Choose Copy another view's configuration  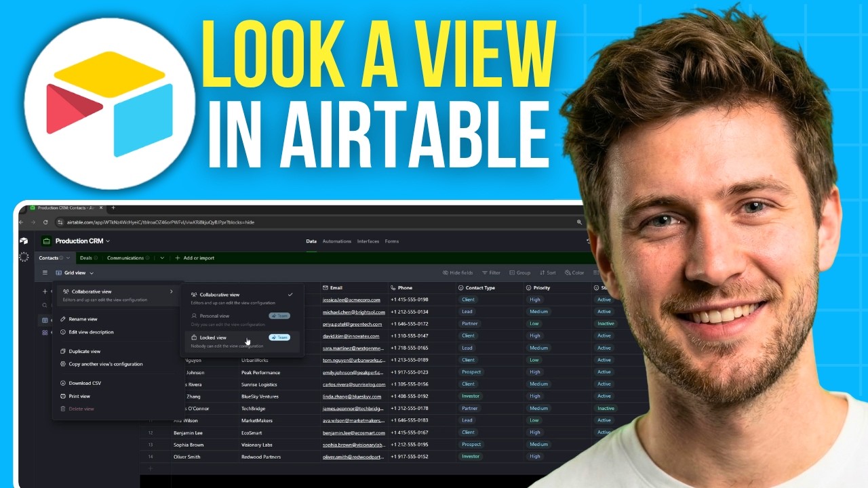105,364
